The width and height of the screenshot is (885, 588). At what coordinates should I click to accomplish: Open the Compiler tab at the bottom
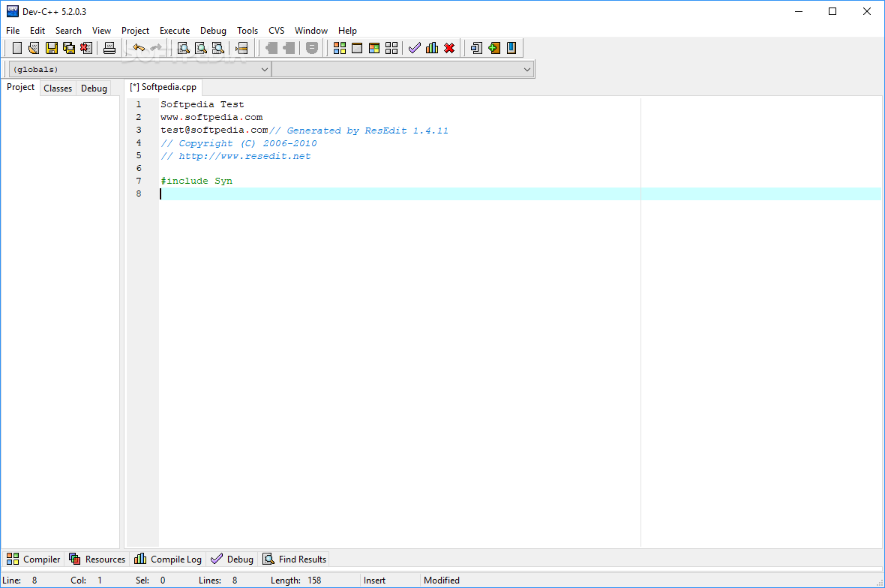point(33,559)
